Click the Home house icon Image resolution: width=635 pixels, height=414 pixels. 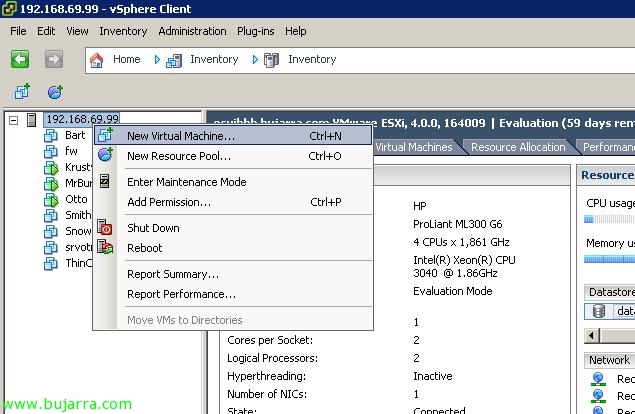96,60
